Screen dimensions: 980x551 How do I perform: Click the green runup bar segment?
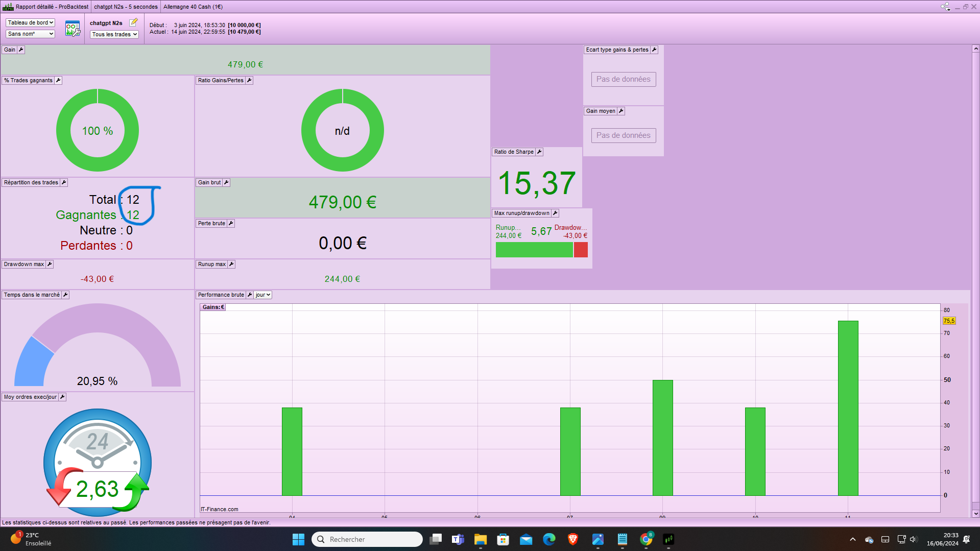(534, 250)
